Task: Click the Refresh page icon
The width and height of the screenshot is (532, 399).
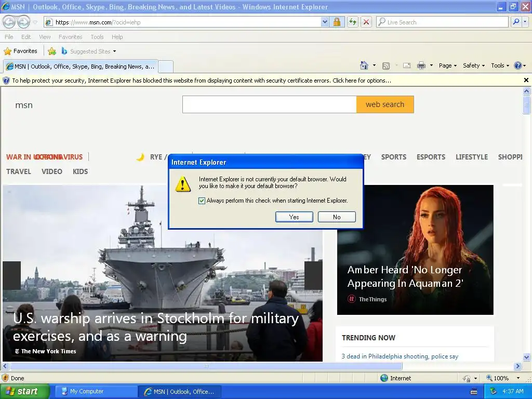Action: click(353, 22)
